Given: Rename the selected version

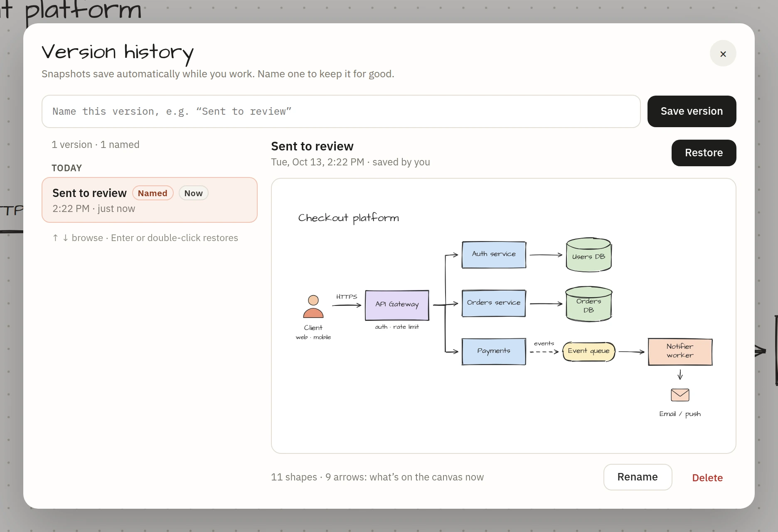Looking at the screenshot, I should coord(638,477).
